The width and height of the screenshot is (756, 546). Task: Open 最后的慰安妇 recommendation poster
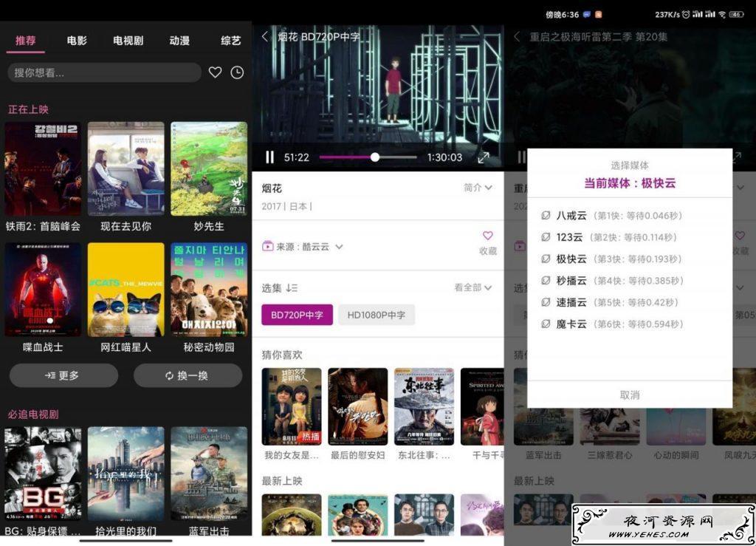click(358, 406)
